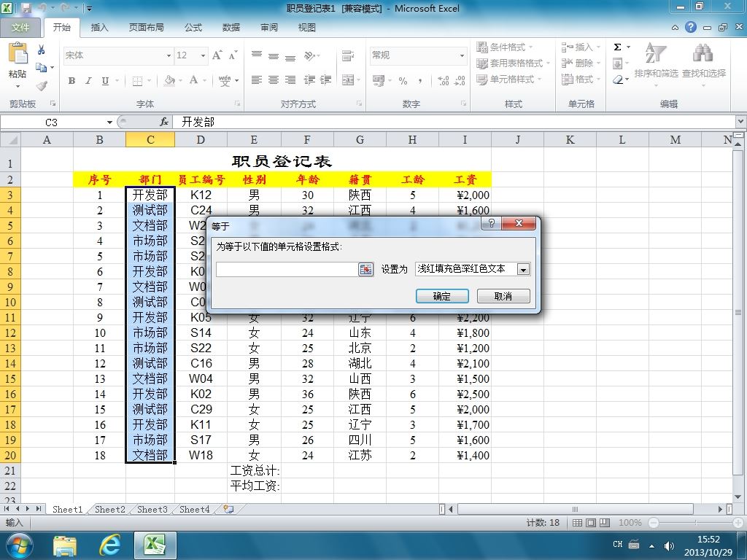Click the fx insert function button
This screenshot has height=560, width=747.
pyautogui.click(x=164, y=122)
